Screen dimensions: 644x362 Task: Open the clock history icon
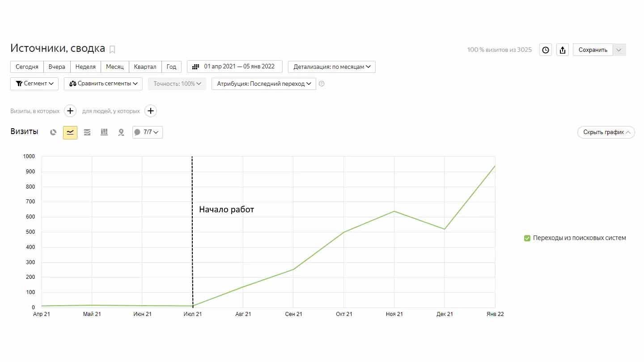pos(546,50)
